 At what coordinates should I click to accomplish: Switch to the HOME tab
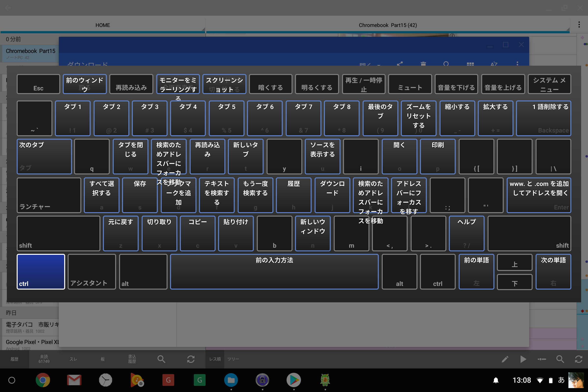tap(102, 25)
